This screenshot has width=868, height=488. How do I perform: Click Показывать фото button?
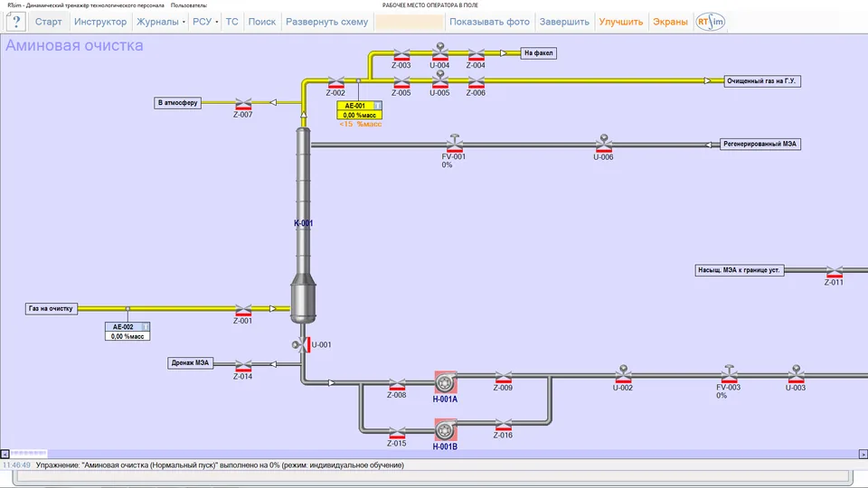[x=489, y=22]
